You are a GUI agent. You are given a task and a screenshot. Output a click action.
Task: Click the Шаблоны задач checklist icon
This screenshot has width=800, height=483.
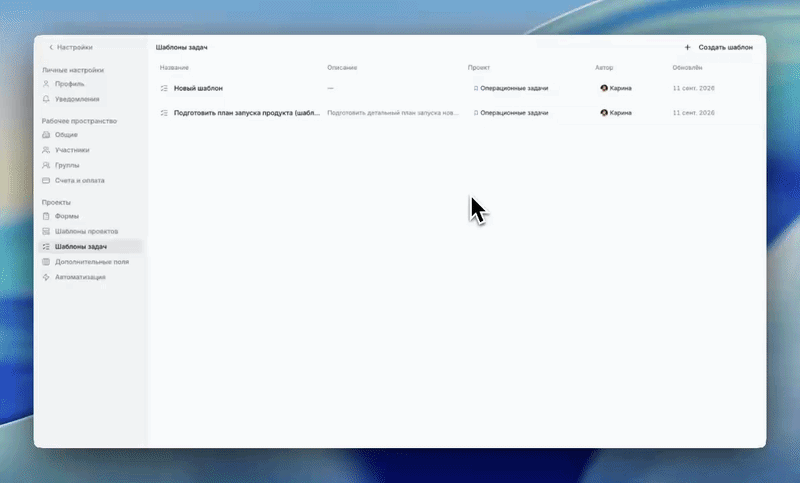point(46,247)
